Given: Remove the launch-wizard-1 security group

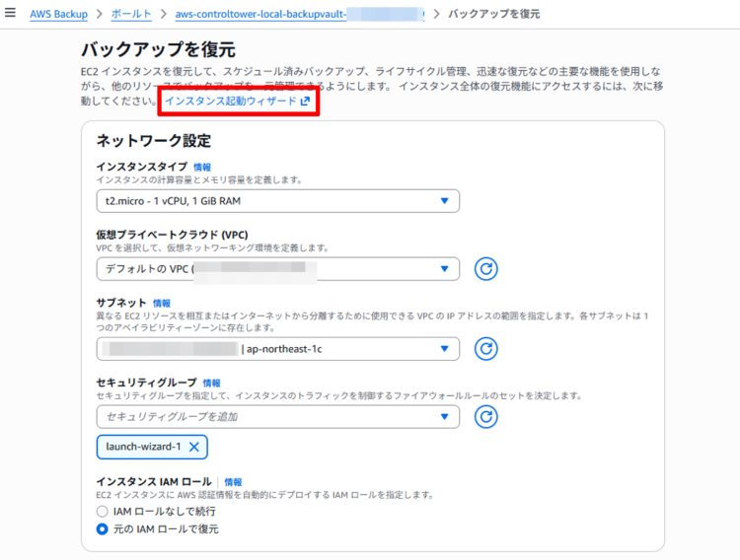Looking at the screenshot, I should (194, 447).
